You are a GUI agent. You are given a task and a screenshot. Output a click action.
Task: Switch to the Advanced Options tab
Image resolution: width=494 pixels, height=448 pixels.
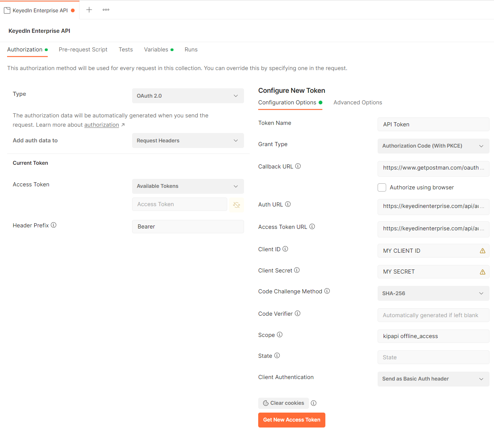click(x=357, y=102)
